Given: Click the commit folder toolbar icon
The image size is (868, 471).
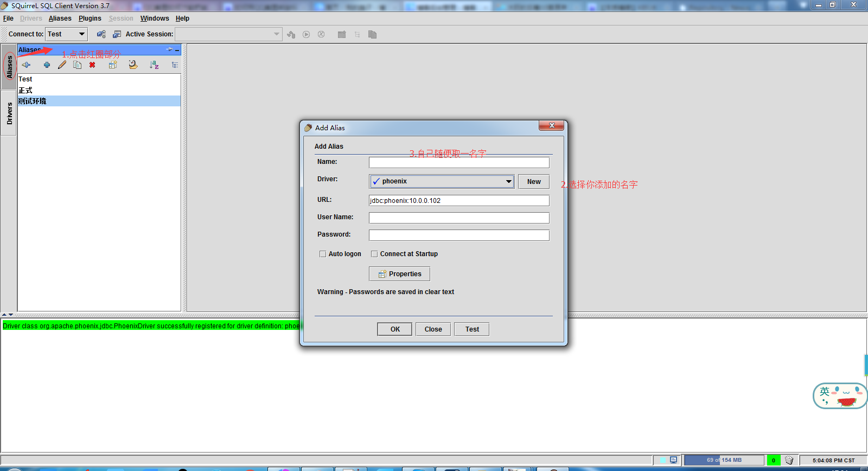Looking at the screenshot, I should (x=342, y=35).
